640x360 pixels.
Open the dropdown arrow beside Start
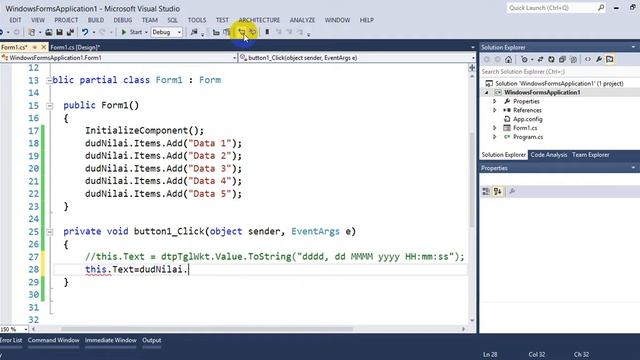(x=146, y=32)
